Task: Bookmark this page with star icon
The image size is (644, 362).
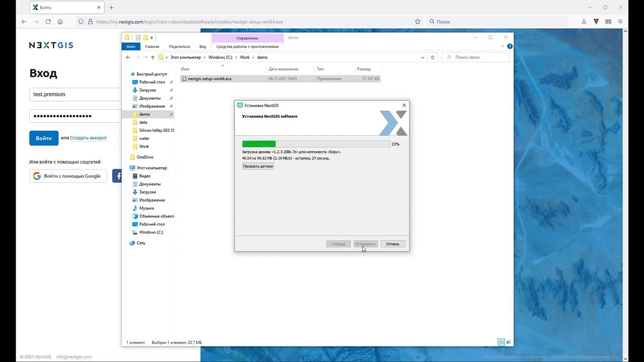Action: pyautogui.click(x=418, y=22)
